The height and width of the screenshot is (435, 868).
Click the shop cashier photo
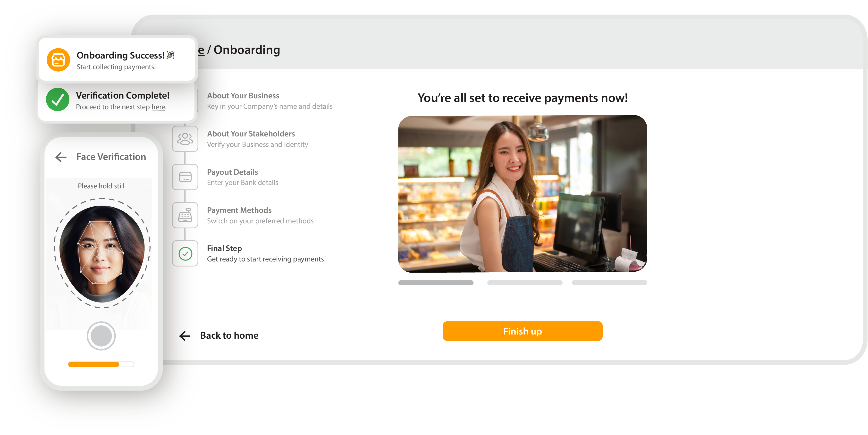pos(522,194)
